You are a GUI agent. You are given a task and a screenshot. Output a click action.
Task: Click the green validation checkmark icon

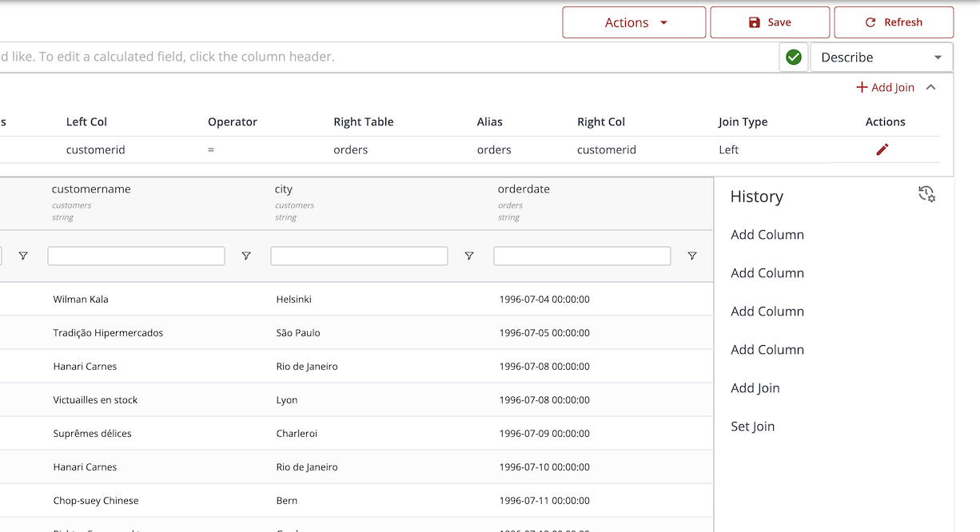click(793, 58)
